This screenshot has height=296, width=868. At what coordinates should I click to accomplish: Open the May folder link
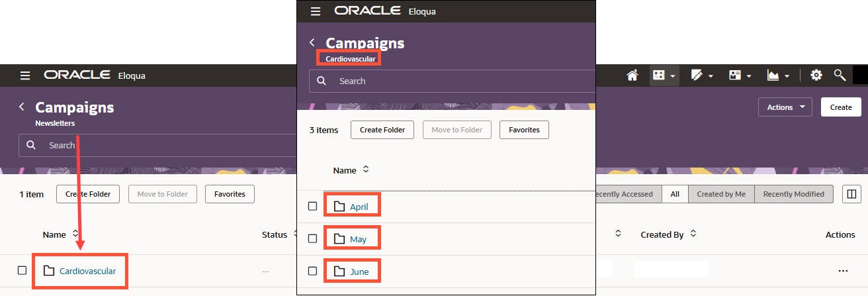[x=358, y=239]
